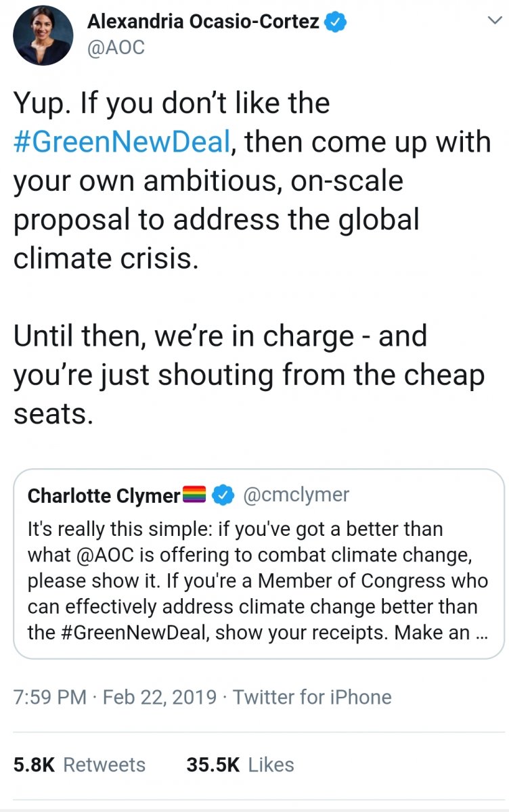Tap Charlotte Clymer's verified badge

(x=223, y=496)
